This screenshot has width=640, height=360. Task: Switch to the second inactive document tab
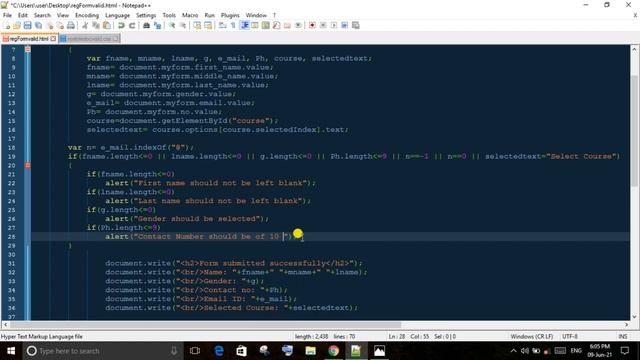[89, 39]
